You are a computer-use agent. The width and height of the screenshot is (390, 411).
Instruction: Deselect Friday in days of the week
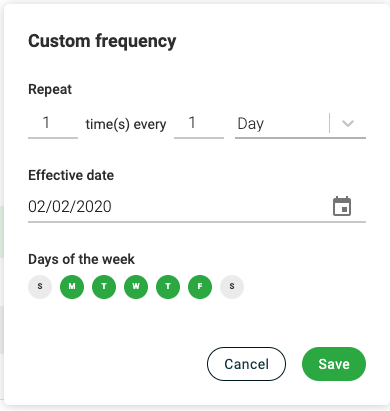click(x=200, y=287)
